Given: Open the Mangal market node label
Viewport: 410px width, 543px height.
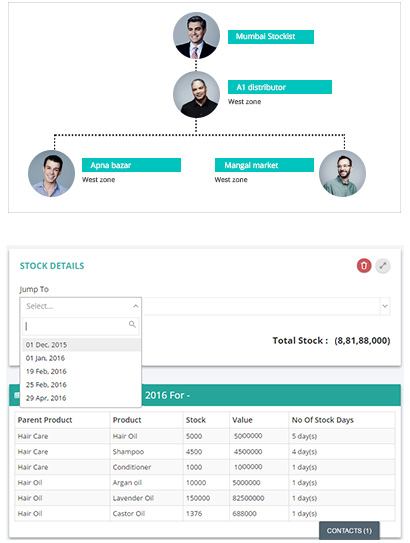Looking at the screenshot, I should coord(264,165).
